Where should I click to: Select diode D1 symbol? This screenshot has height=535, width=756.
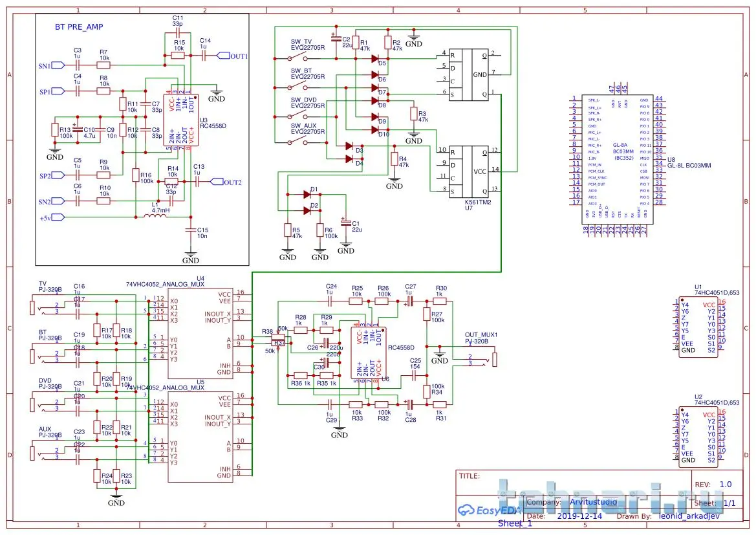point(307,195)
